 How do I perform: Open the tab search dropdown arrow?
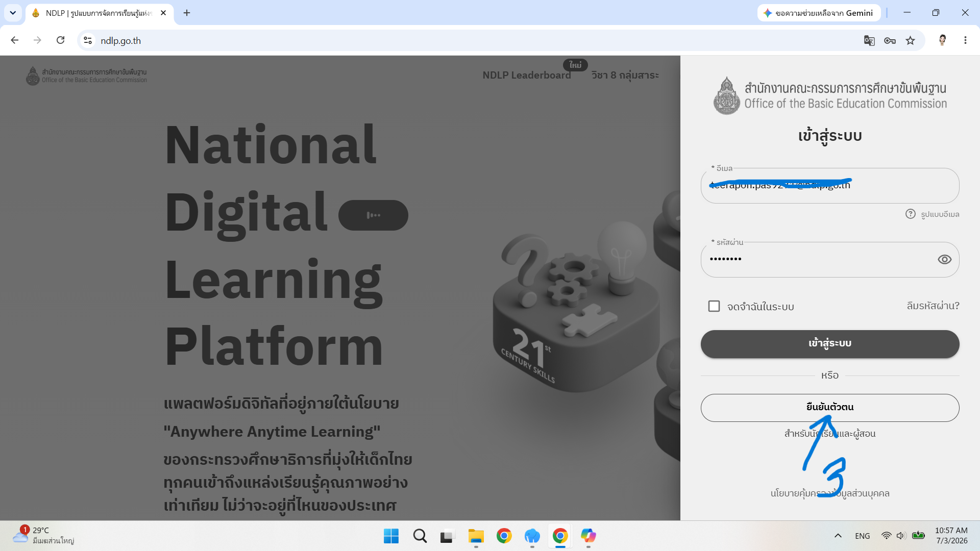point(13,13)
